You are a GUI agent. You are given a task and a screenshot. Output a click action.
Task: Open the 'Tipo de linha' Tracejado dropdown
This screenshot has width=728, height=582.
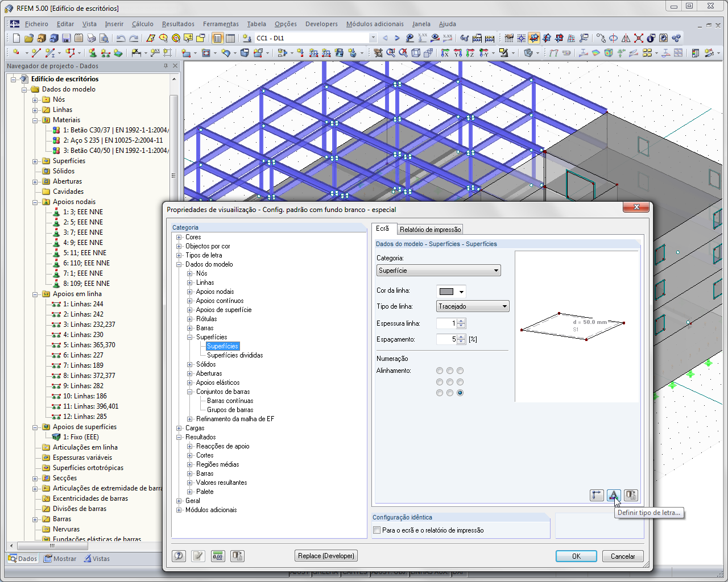pos(473,306)
